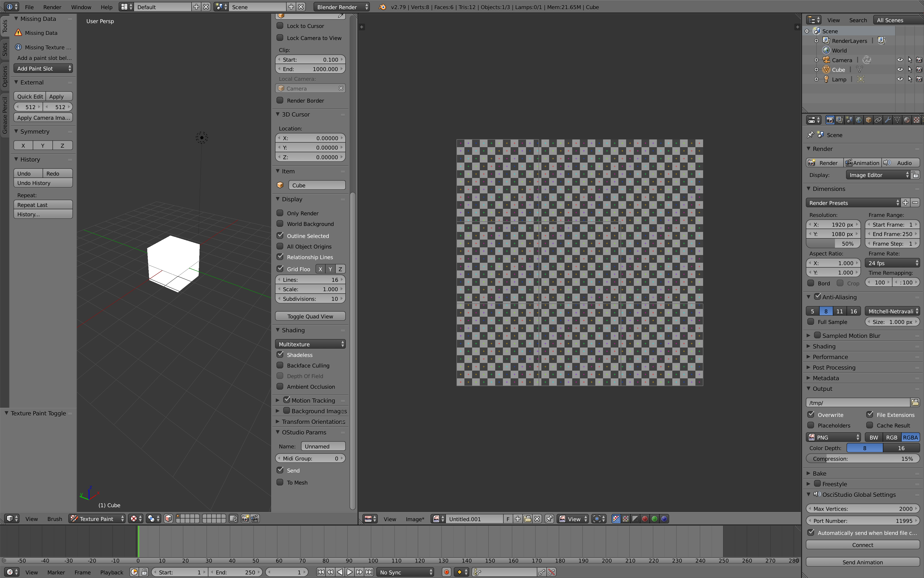Expand the Cube tree item in outliner

(x=816, y=70)
